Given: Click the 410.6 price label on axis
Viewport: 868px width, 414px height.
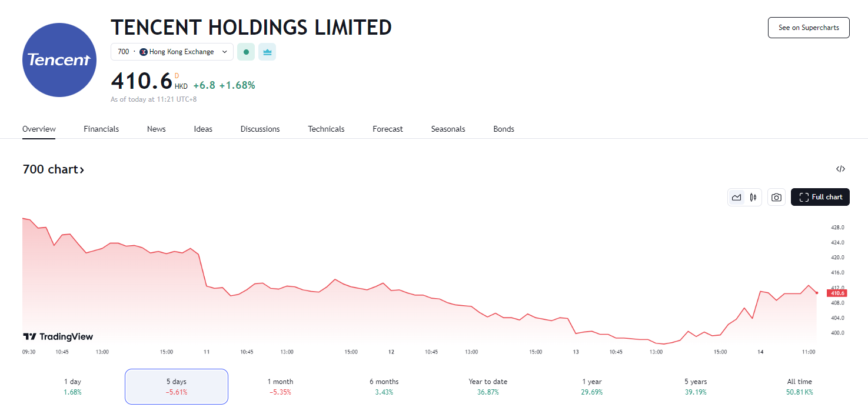Looking at the screenshot, I should 836,293.
